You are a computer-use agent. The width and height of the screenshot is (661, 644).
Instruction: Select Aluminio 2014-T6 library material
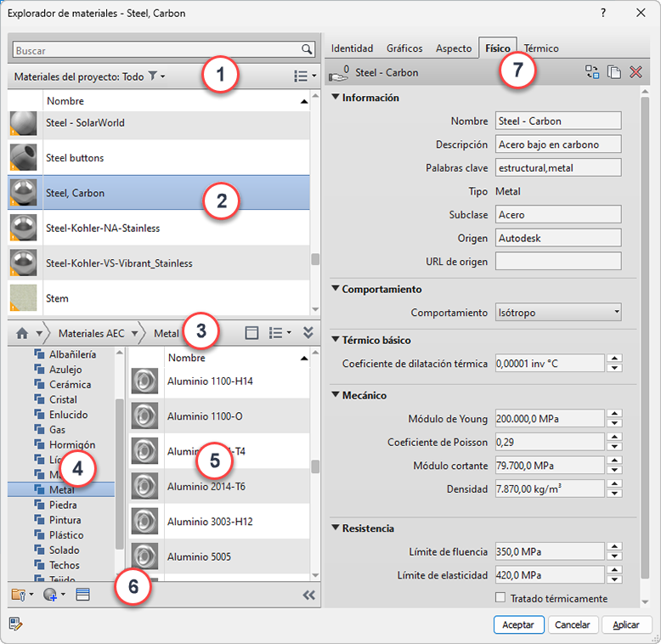[219, 486]
